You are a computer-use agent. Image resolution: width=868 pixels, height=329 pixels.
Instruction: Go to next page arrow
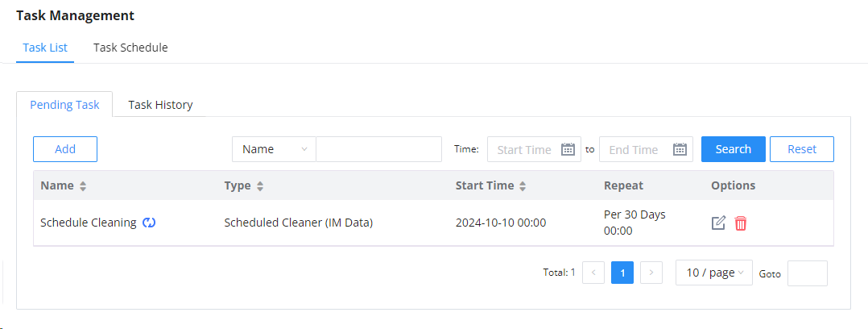click(x=651, y=273)
